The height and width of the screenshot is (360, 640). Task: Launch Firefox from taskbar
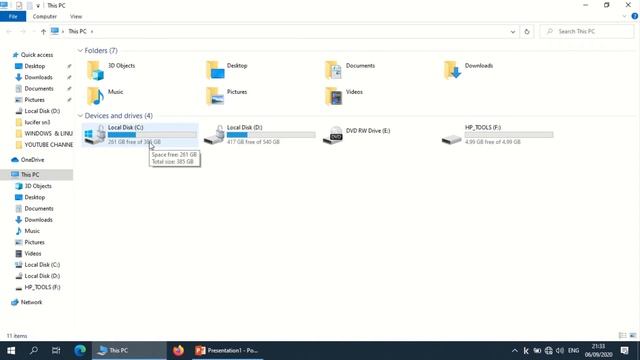point(178,351)
